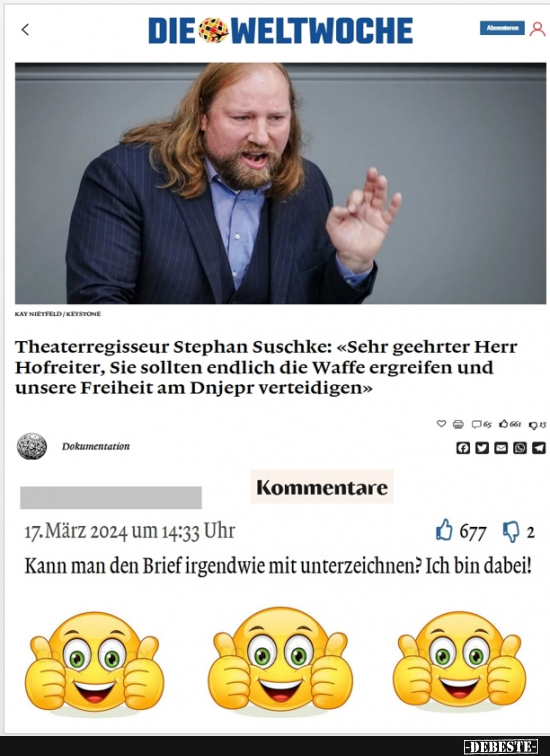Open the Die Weltwoche home logo
This screenshot has height=756, width=550.
(281, 30)
